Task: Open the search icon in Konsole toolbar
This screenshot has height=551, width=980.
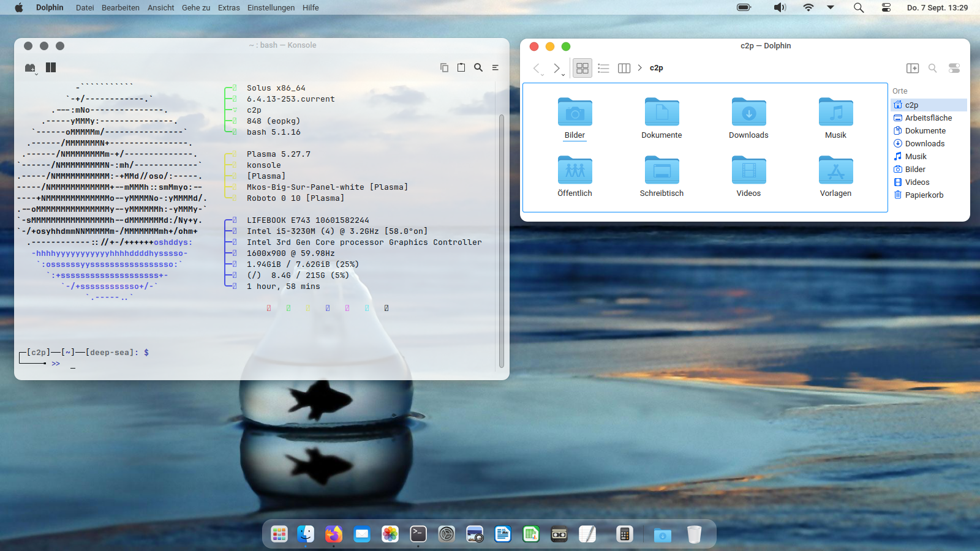Action: point(478,67)
